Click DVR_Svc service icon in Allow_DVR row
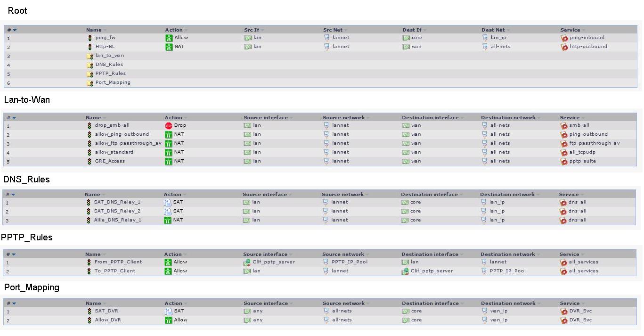644x336 pixels. (563, 320)
